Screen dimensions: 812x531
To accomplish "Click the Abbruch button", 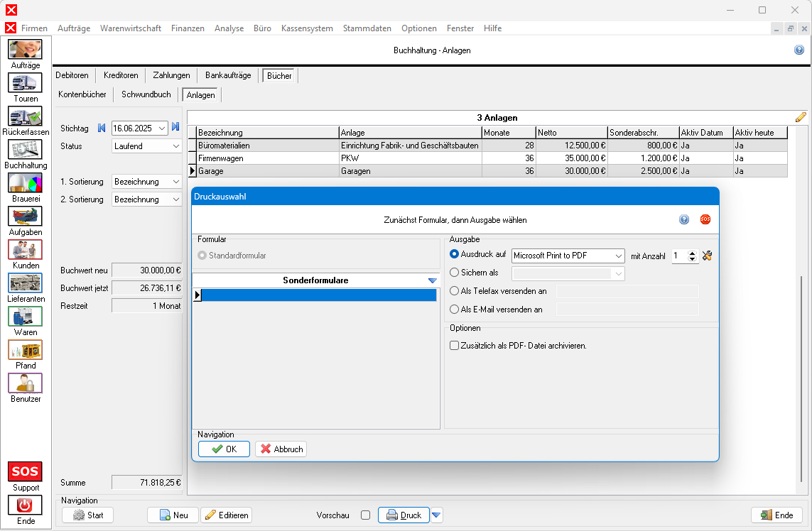I will [281, 449].
